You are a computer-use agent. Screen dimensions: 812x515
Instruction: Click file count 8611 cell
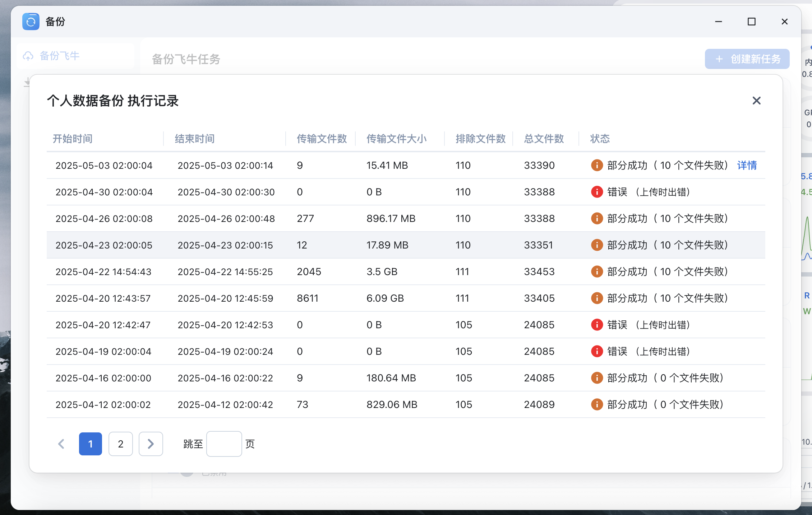308,298
